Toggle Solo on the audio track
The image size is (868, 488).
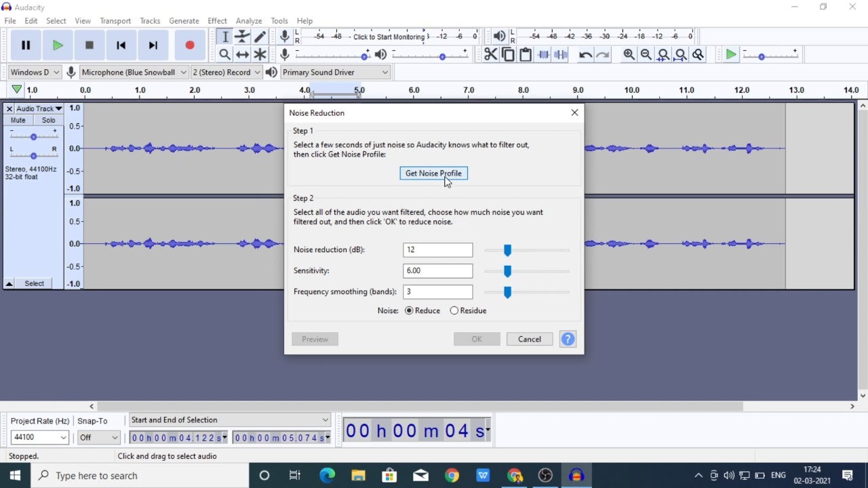coord(48,120)
